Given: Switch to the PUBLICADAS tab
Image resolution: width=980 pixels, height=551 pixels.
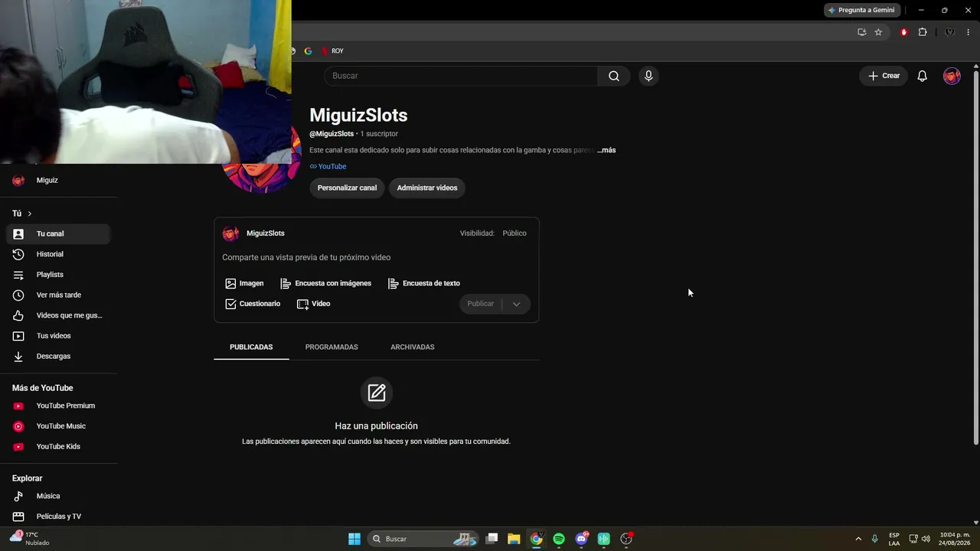Looking at the screenshot, I should click(251, 347).
